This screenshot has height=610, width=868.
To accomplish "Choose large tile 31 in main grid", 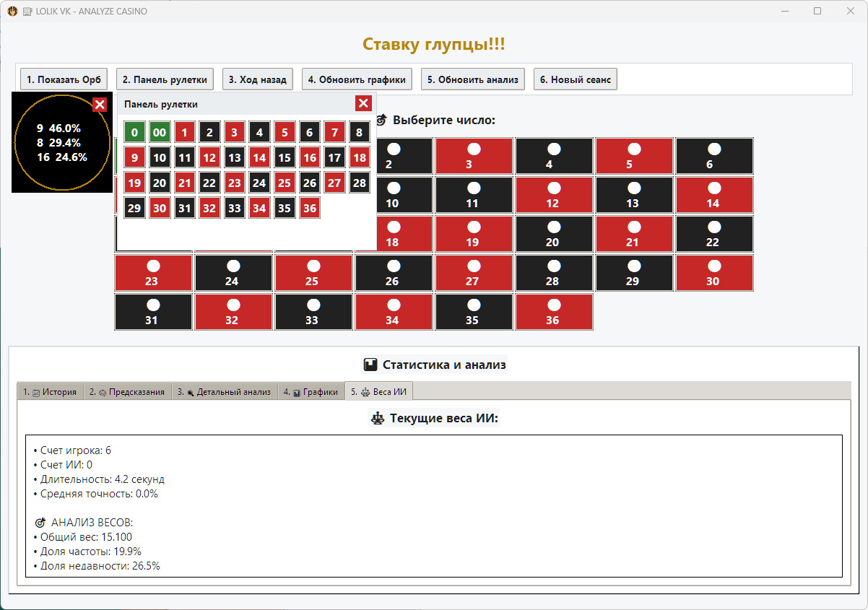I will [153, 312].
